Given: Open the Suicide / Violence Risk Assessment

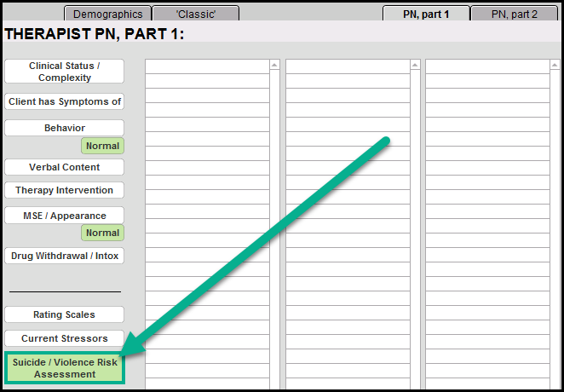Looking at the screenshot, I should (65, 368).
